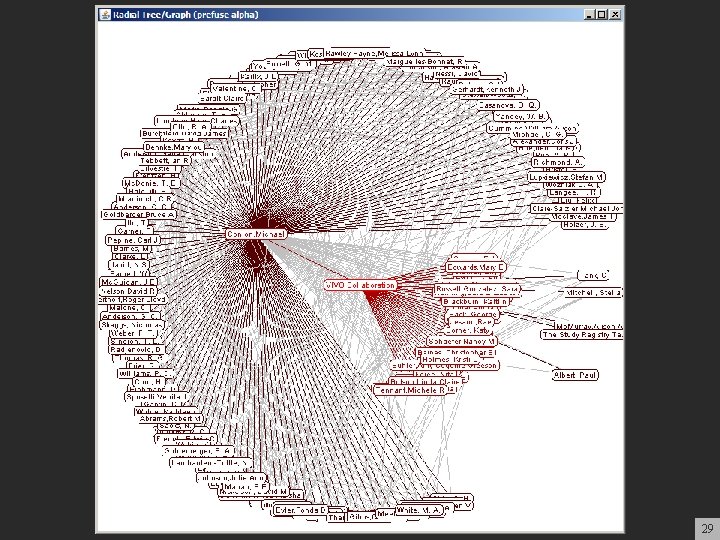Select the Radenovic, D node

(x=136, y=349)
